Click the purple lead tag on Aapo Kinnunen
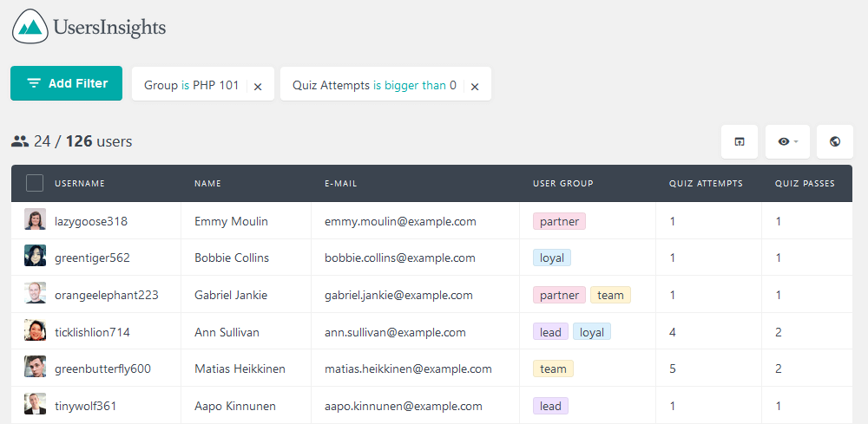 (550, 407)
